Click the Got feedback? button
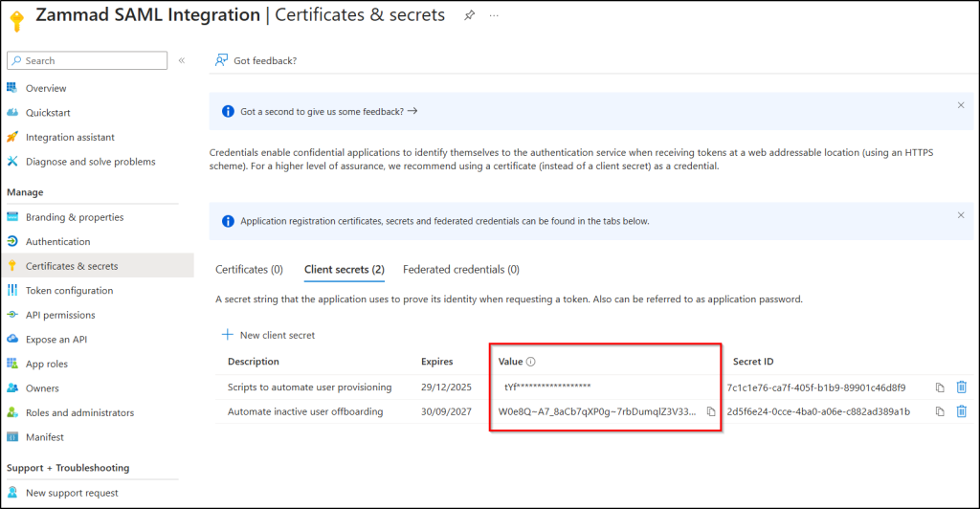 tap(256, 60)
